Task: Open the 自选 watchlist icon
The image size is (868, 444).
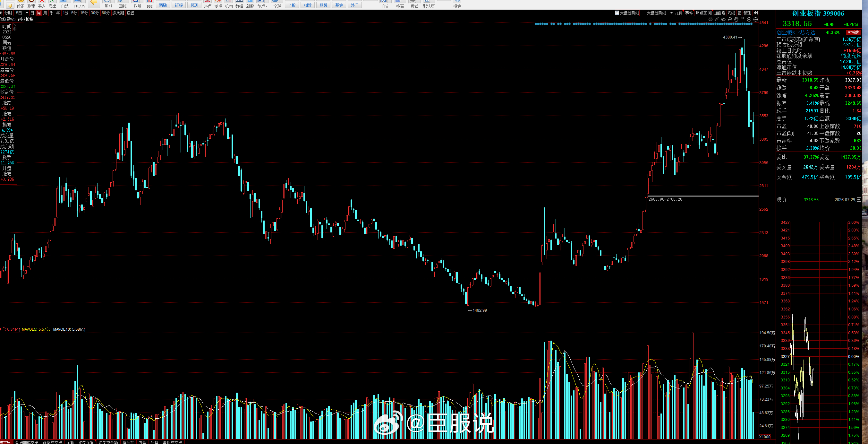Action: pyautogui.click(x=65, y=4)
